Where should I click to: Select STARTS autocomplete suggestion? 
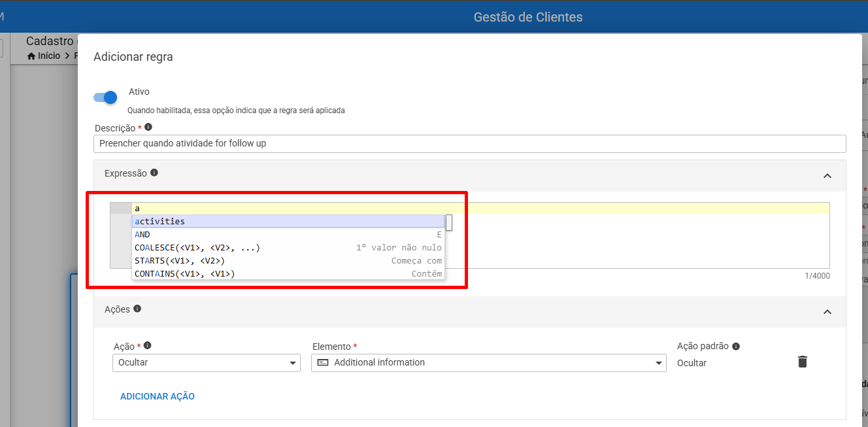288,260
